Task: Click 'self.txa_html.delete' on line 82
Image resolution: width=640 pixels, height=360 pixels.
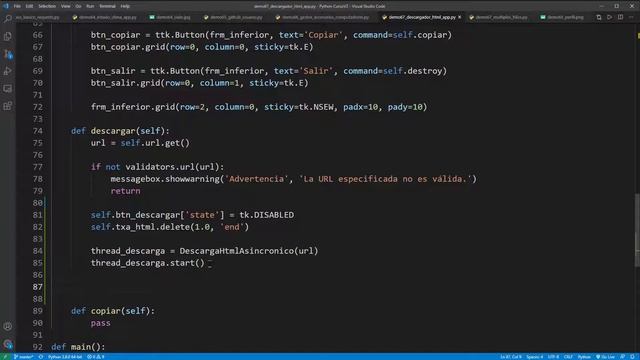Action: click(140, 227)
